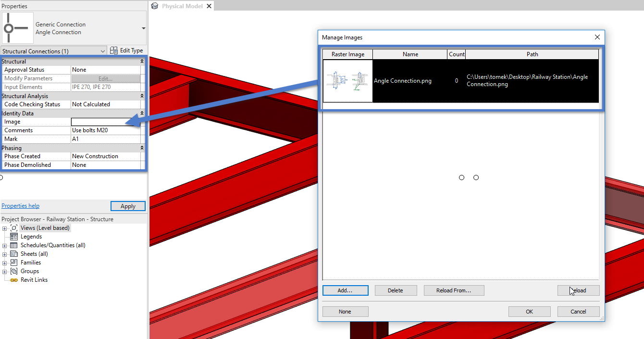Image resolution: width=644 pixels, height=339 pixels.
Task: Click the Groups icon in the browser
Action: 14,271
